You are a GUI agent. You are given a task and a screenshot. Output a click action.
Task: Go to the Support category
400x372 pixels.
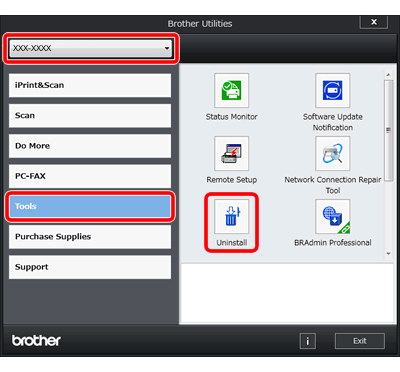point(90,267)
